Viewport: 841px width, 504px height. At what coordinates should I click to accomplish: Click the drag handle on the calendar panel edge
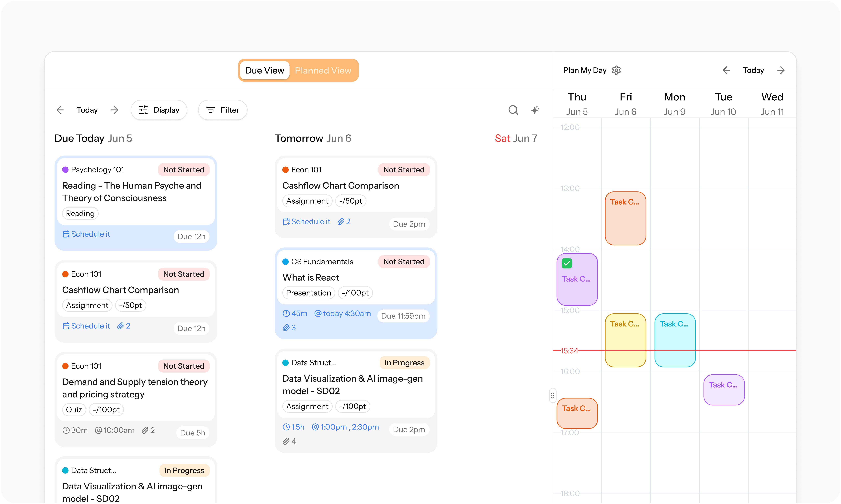point(552,395)
